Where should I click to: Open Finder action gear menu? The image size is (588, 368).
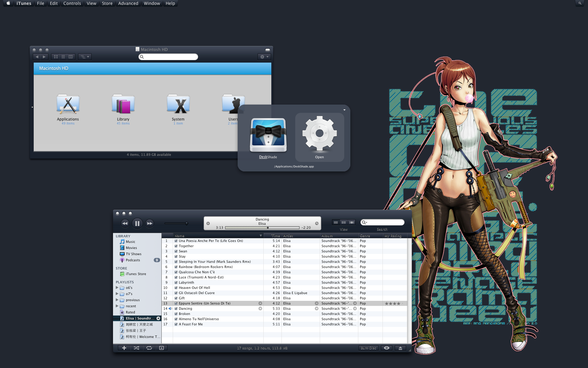pyautogui.click(x=264, y=57)
